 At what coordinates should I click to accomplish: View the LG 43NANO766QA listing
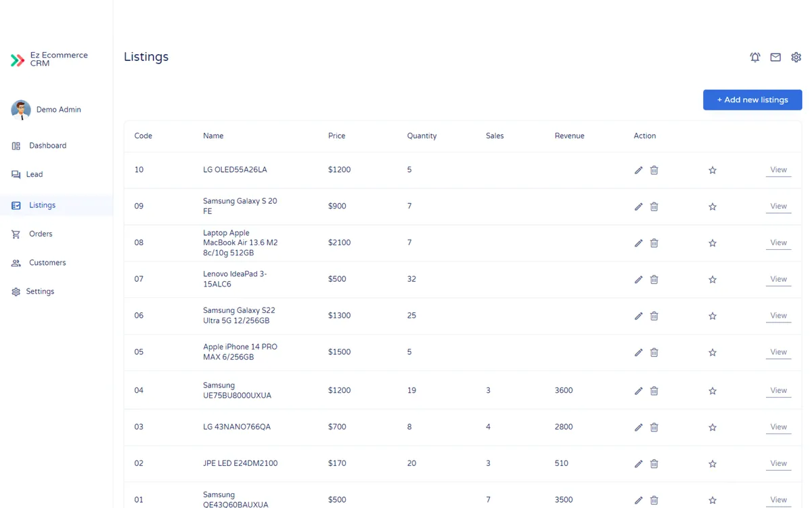tap(778, 427)
